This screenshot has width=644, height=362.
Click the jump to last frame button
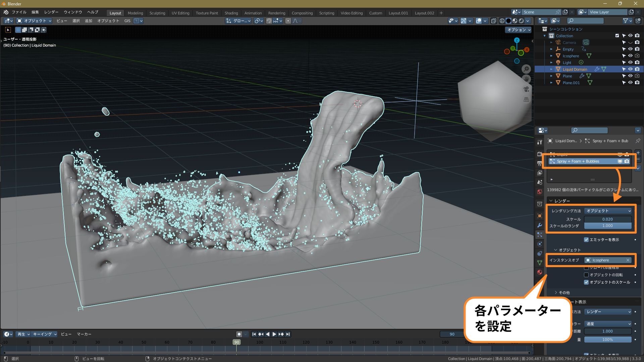[288, 334]
